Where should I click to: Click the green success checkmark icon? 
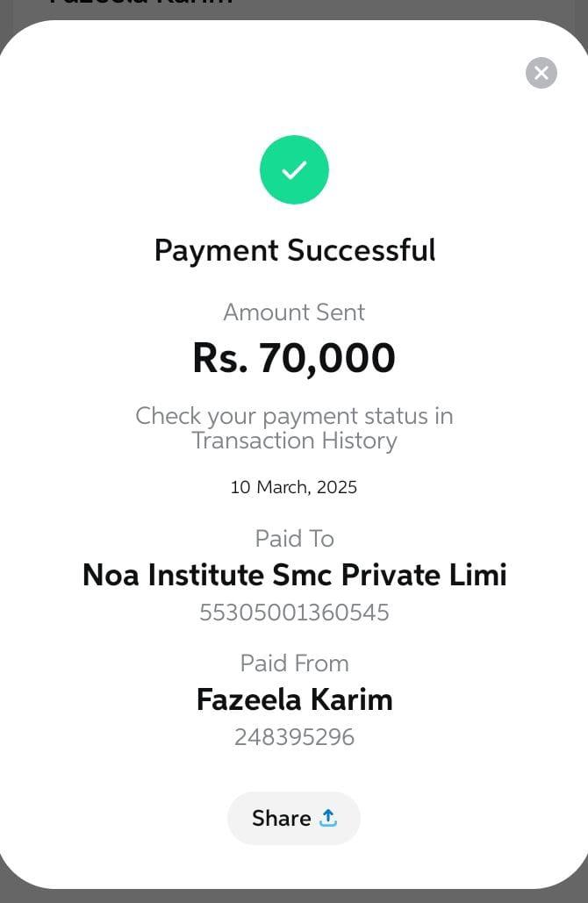[x=294, y=170]
